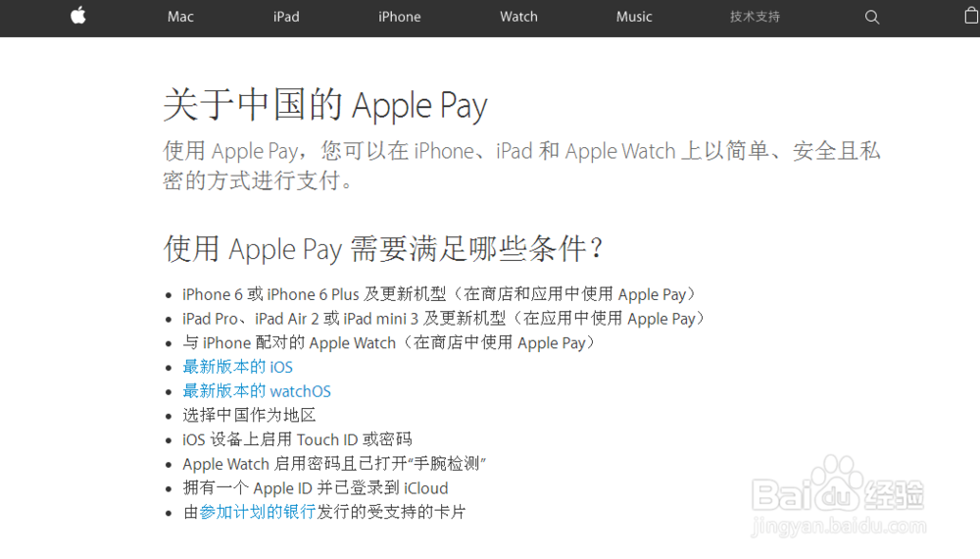The image size is (980, 559).
Task: Select iPhone in the navigation bar
Action: tap(400, 17)
